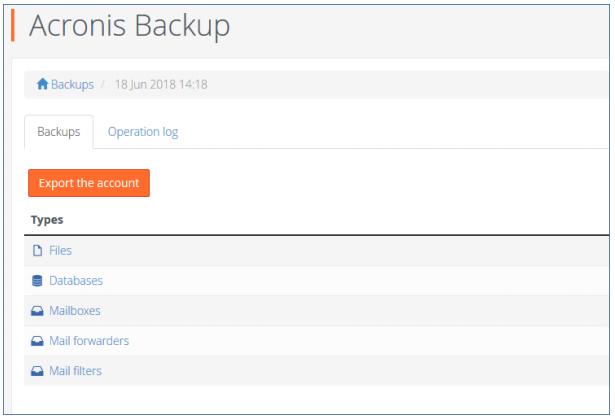Screen dimensions: 615x419
Task: Click the Mail forwarders inbox icon
Action: point(37,341)
